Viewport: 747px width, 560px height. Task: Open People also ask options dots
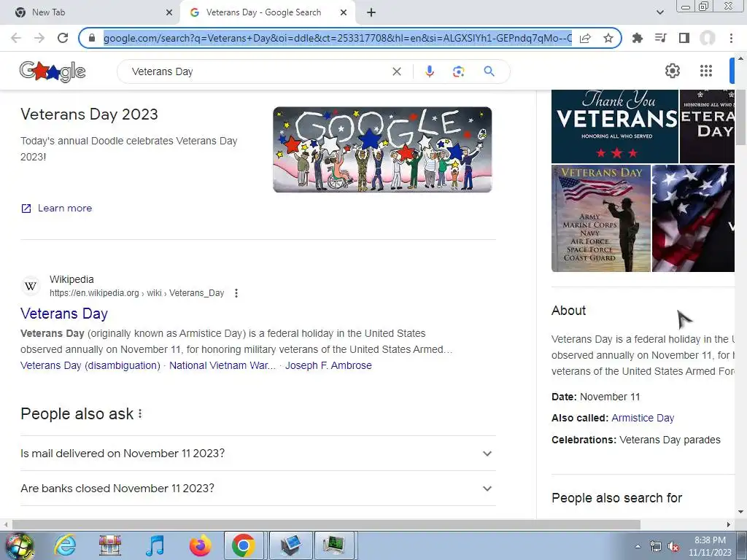[140, 414]
